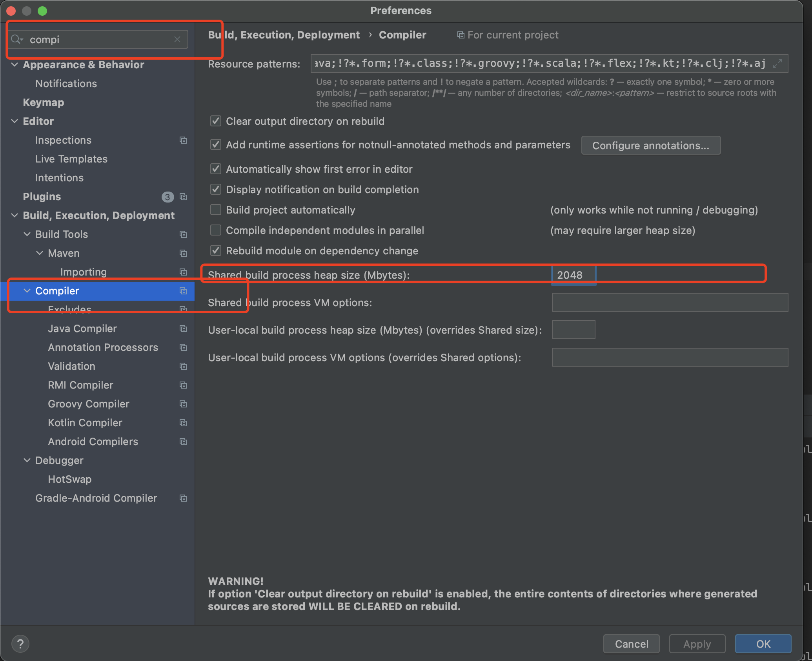This screenshot has width=812, height=661.
Task: Click the Configure annotations button
Action: click(650, 146)
